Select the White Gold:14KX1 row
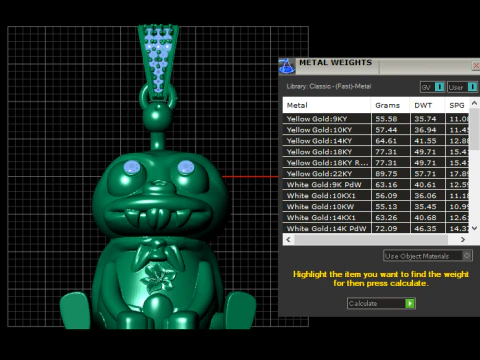The height and width of the screenshot is (360, 480). (x=376, y=217)
